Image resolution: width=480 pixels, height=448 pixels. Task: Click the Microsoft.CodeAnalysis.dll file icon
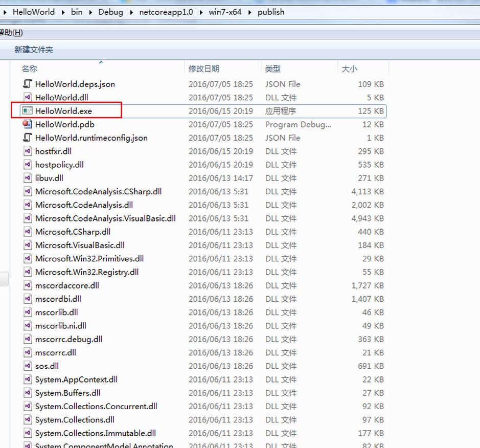[x=28, y=205]
